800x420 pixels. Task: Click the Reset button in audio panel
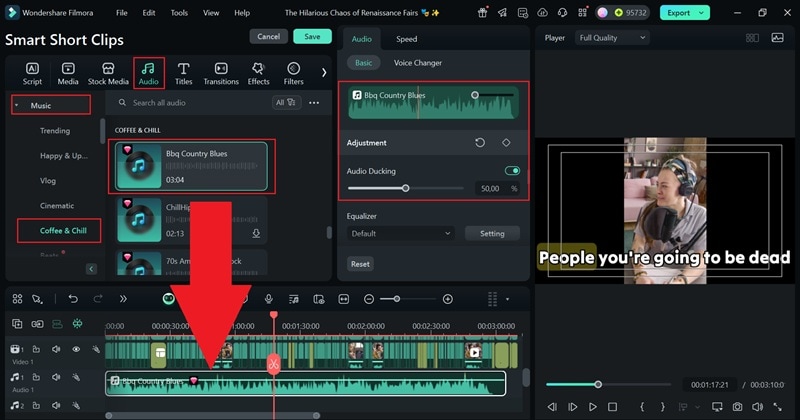tap(360, 264)
